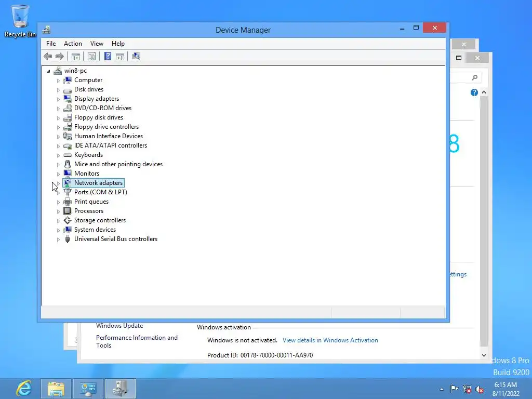Viewport: 532px width, 399px height.
Task: Select the win8-pc root label
Action: pos(75,71)
